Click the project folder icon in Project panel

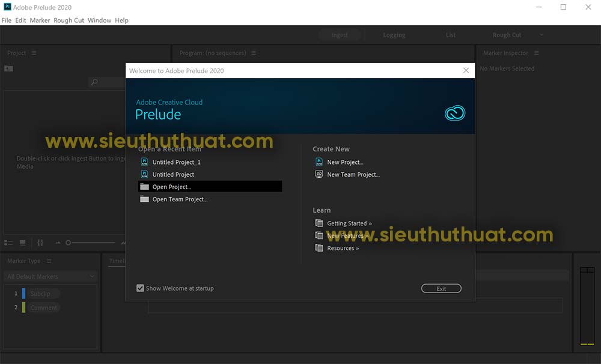[8, 68]
